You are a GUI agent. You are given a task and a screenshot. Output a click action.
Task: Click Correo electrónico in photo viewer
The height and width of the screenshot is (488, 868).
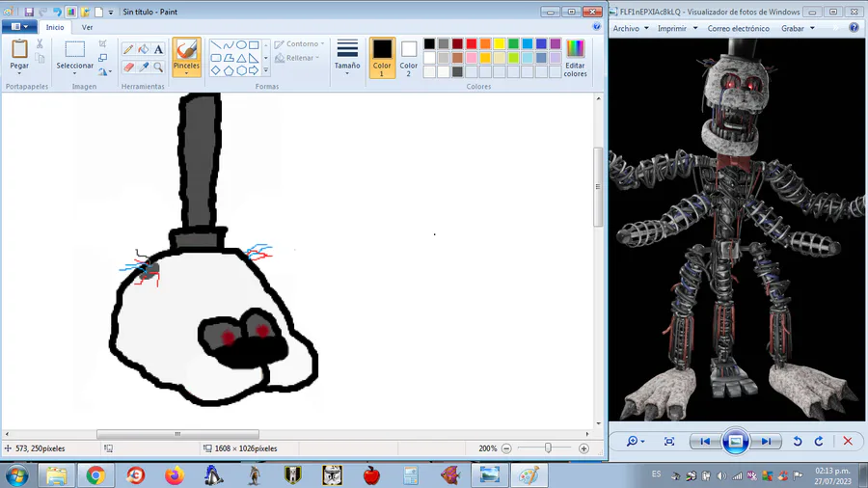(738, 28)
